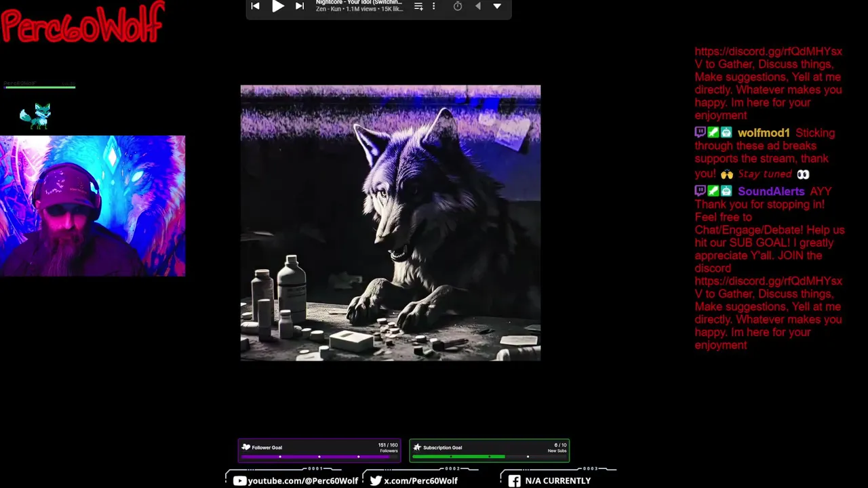868x488 pixels.
Task: Click the Twitch badge beside SoundAlerts
Action: coord(700,191)
